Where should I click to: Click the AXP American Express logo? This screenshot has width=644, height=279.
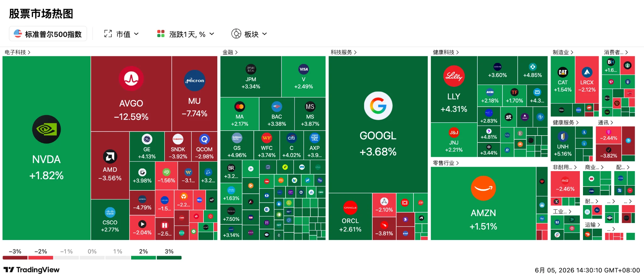tap(314, 138)
